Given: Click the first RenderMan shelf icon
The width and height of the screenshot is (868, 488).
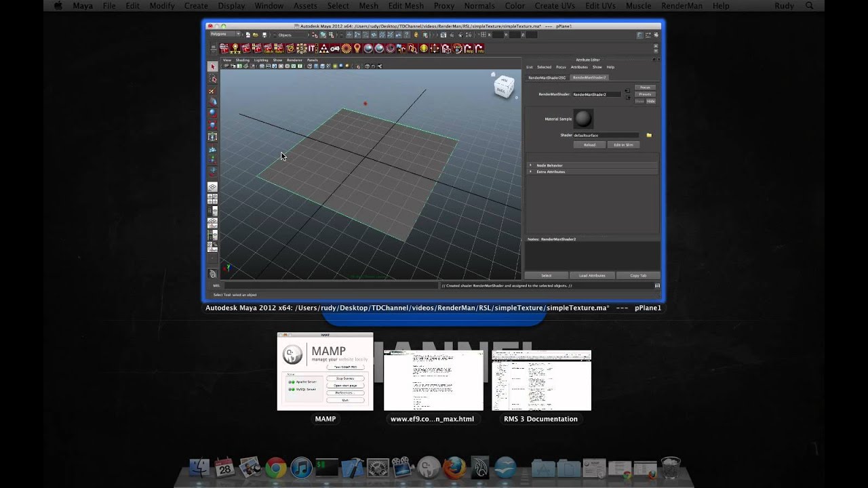Looking at the screenshot, I should (x=224, y=49).
